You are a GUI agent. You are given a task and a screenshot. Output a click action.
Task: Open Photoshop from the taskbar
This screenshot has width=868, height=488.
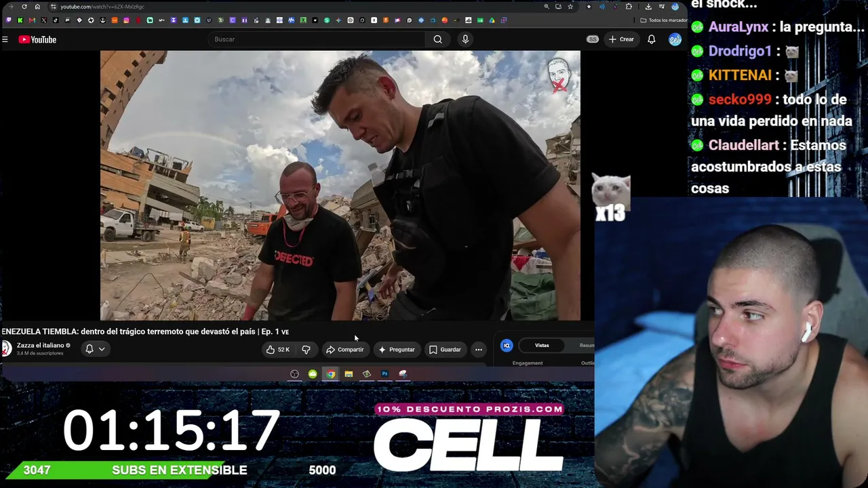384,374
